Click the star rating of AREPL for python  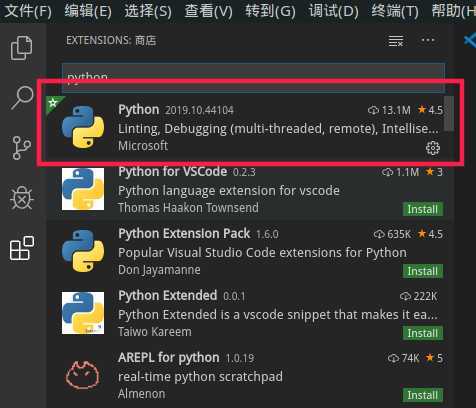coord(434,358)
